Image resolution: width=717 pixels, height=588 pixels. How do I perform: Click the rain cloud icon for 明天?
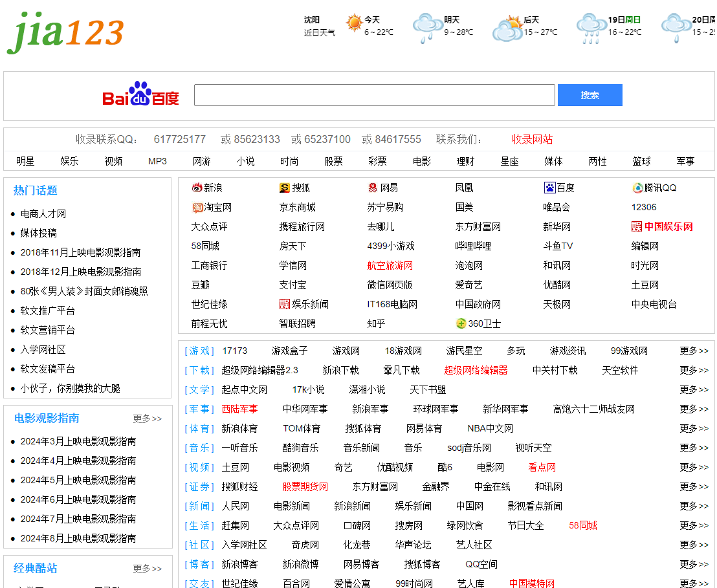coord(428,27)
